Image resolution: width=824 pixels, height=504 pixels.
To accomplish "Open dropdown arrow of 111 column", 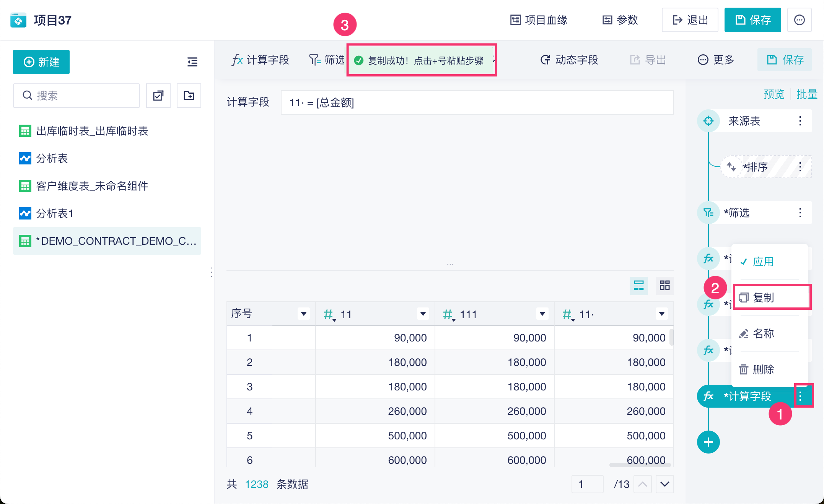I will [x=542, y=314].
